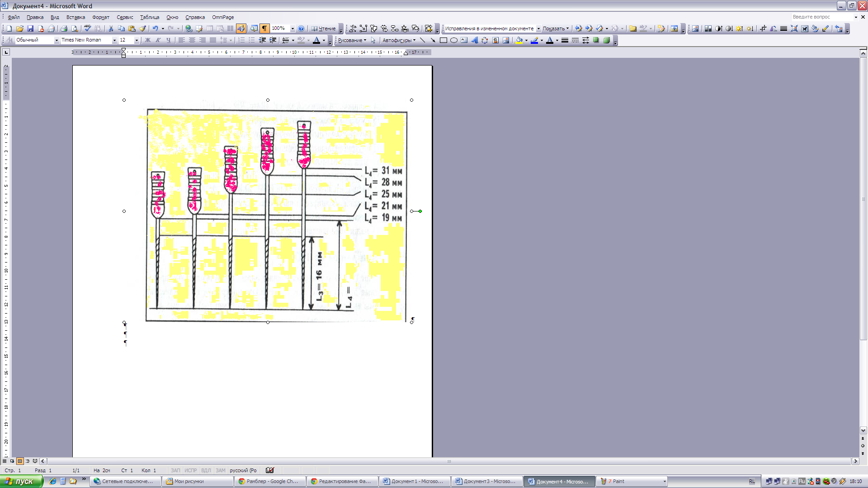Click the Crop picture tool

point(763,28)
